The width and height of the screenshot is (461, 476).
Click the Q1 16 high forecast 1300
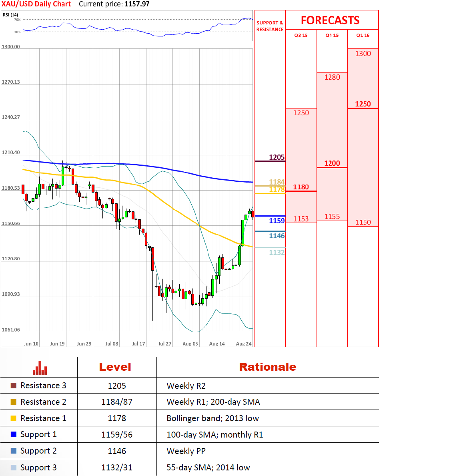(363, 54)
